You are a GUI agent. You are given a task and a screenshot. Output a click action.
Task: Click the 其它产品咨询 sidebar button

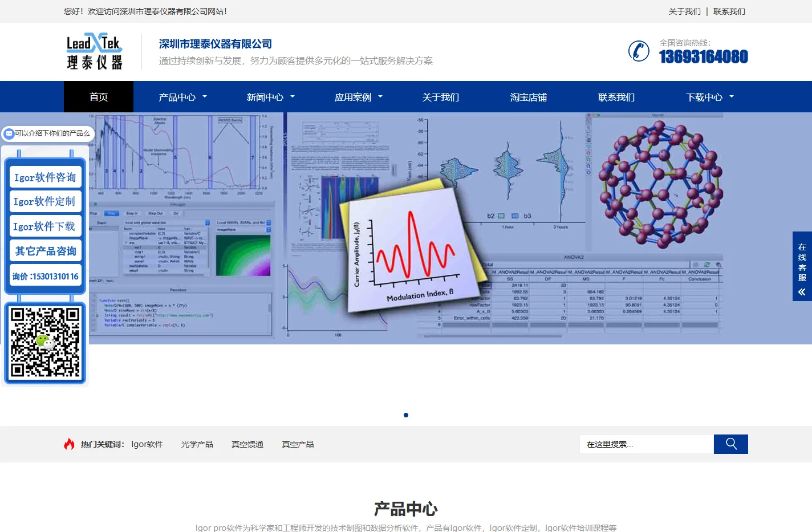(45, 251)
